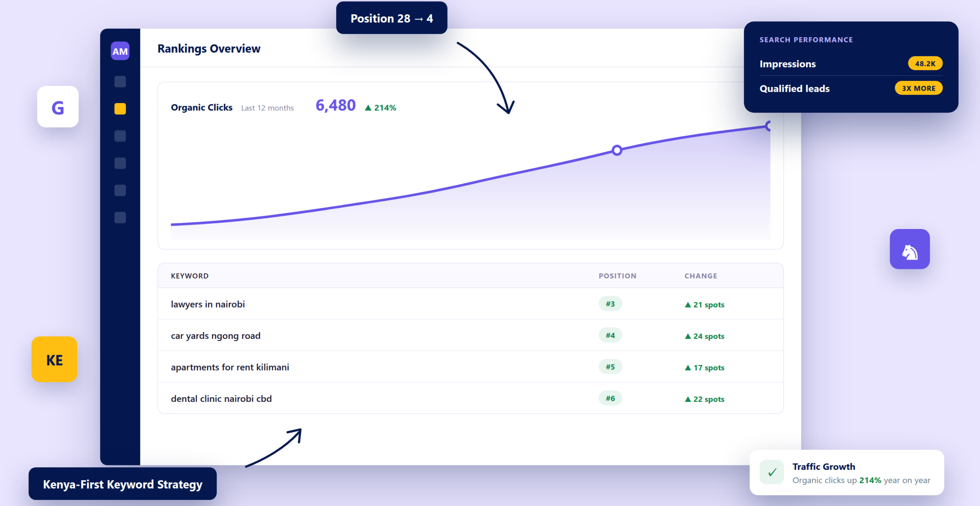Image resolution: width=980 pixels, height=506 pixels.
Task: Click the chart's middle data point
Action: tap(617, 150)
